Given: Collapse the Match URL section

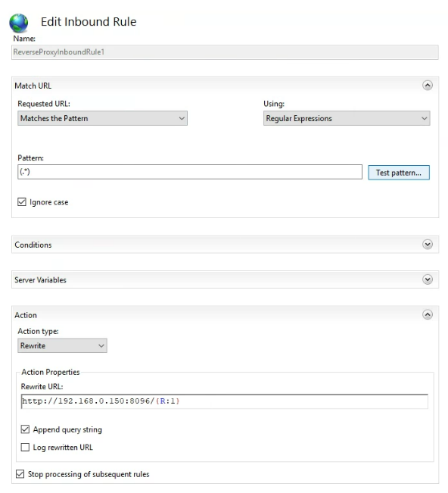Looking at the screenshot, I should click(428, 86).
